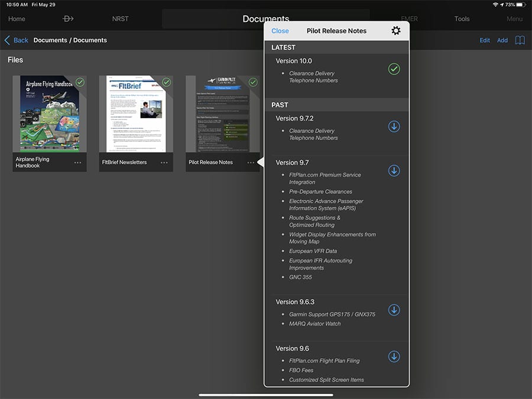Open the book library icon
Screen dimensions: 532x399
pyautogui.click(x=520, y=40)
